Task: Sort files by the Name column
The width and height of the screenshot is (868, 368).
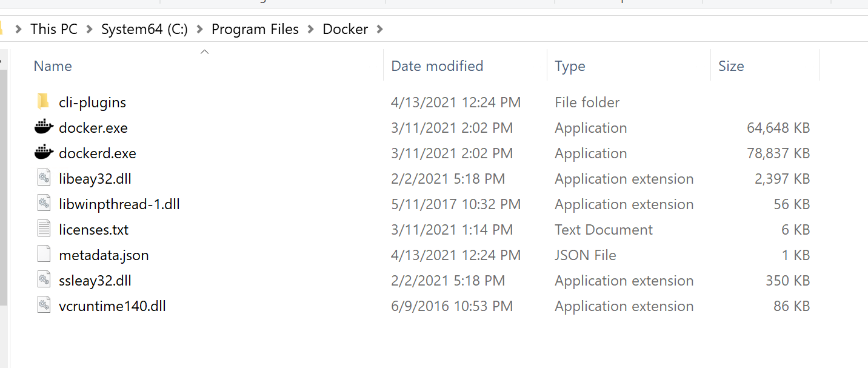Action: point(53,65)
